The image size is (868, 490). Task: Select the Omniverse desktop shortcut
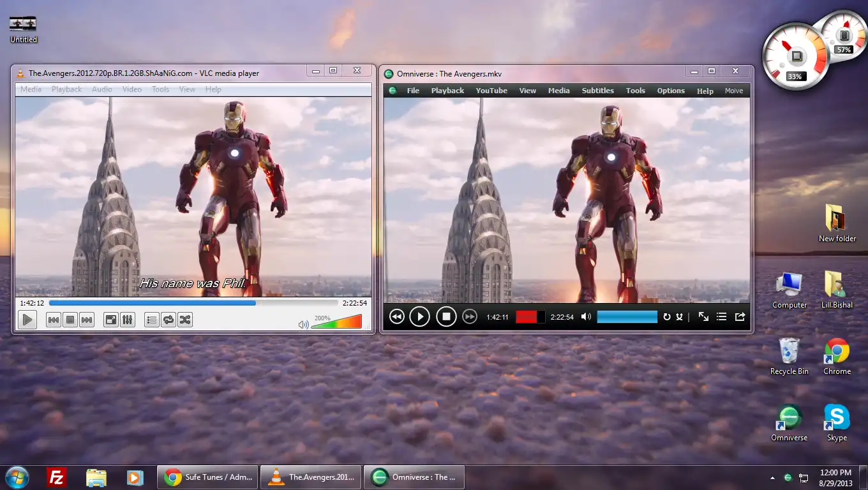click(789, 423)
